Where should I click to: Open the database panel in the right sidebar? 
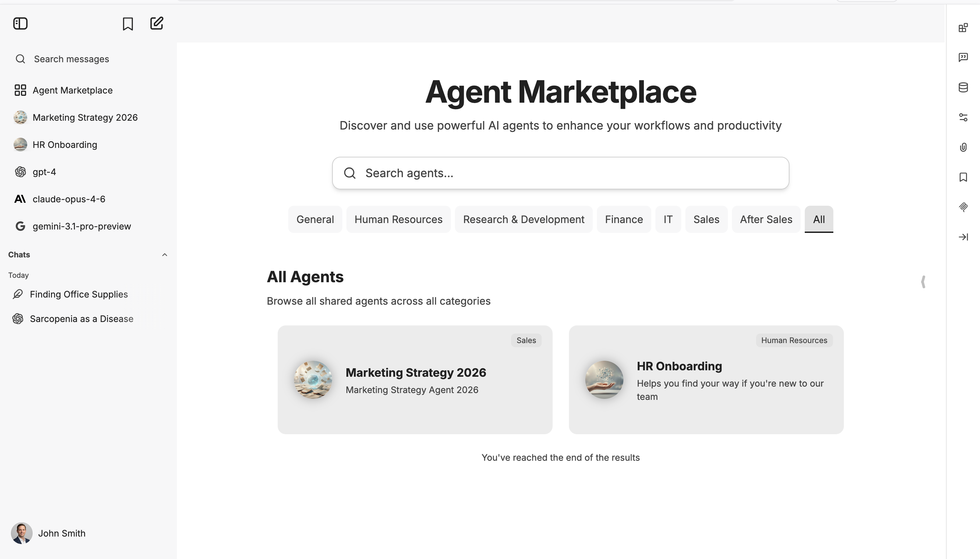(963, 87)
